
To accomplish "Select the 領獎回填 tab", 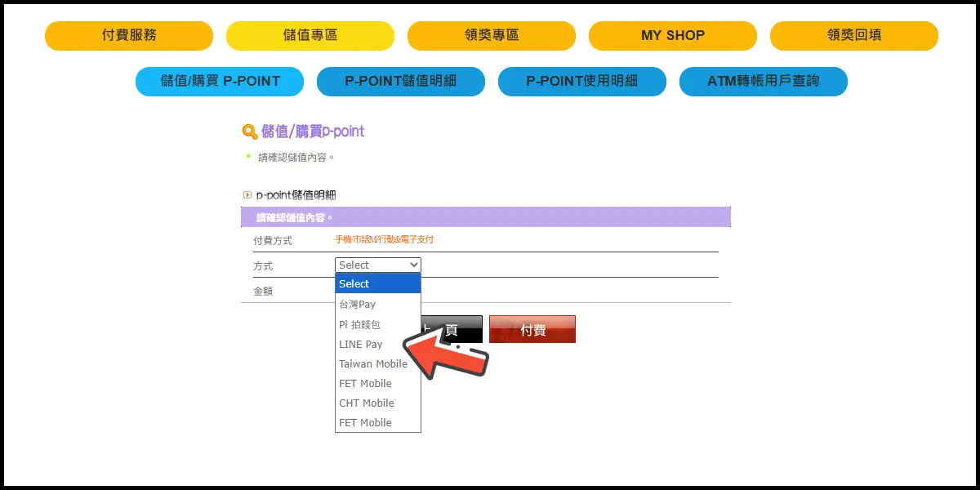I will 854,36.
